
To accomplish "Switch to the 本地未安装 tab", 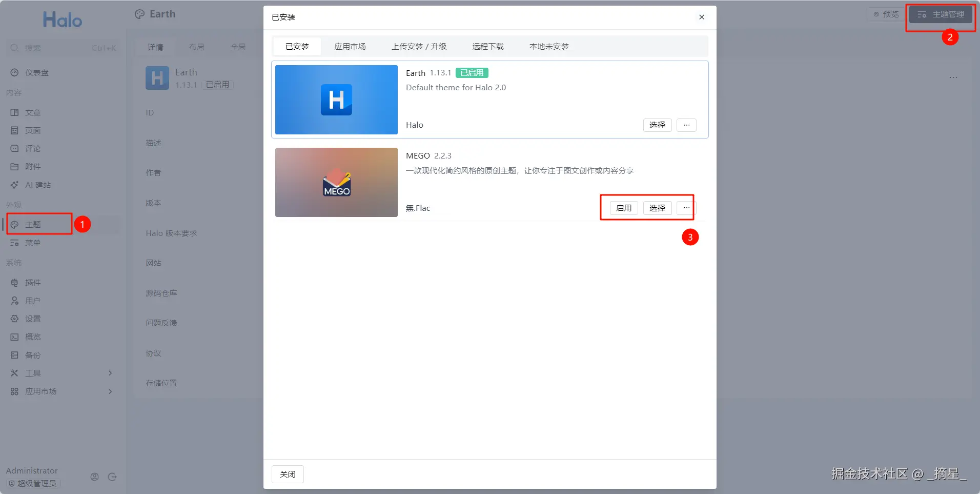I will point(549,47).
